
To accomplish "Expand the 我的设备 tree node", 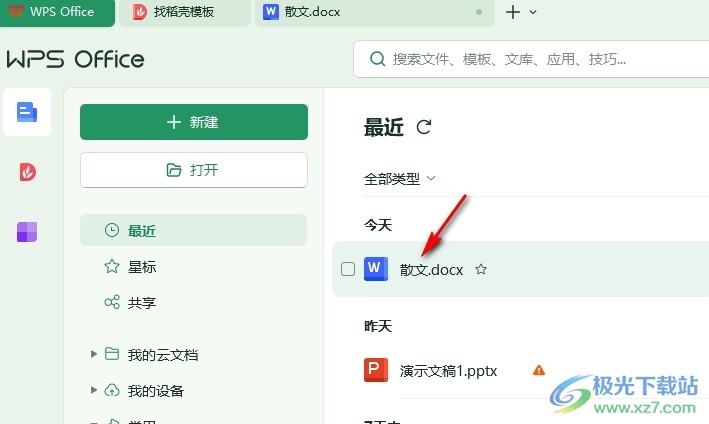I will [x=94, y=390].
